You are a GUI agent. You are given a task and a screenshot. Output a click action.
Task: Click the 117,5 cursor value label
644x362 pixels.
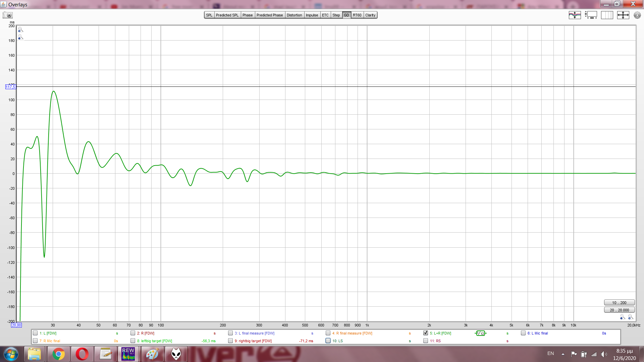10,87
